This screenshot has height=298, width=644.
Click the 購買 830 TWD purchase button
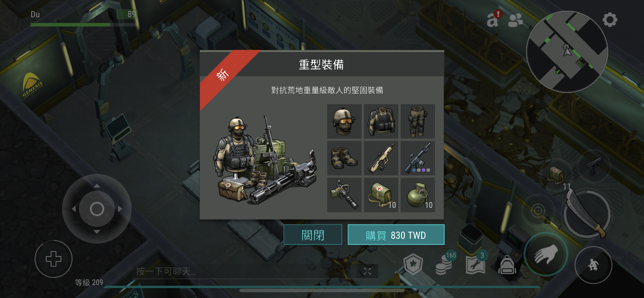point(396,235)
